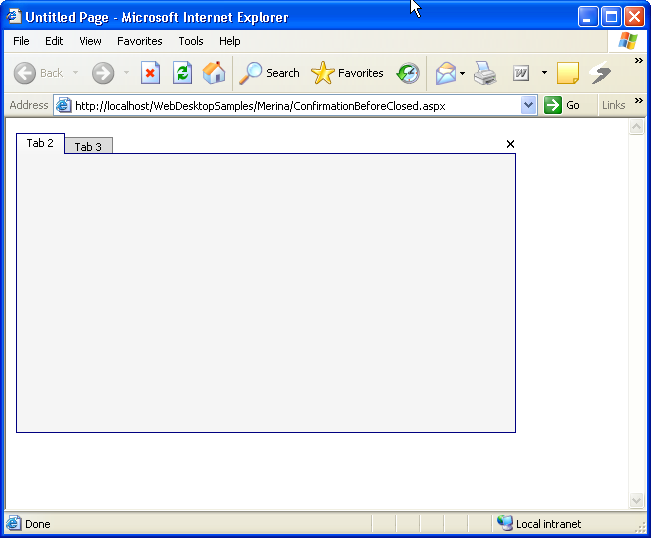Open the Tools menu

pos(191,41)
